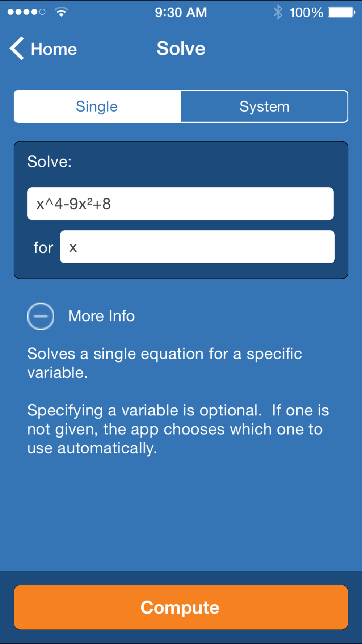
Task: Collapse More Info with minus circle
Action: coord(41,316)
